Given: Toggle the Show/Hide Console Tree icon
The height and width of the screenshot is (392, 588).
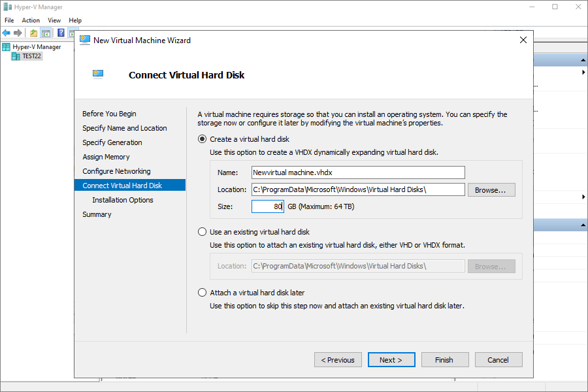Looking at the screenshot, I should [46, 33].
